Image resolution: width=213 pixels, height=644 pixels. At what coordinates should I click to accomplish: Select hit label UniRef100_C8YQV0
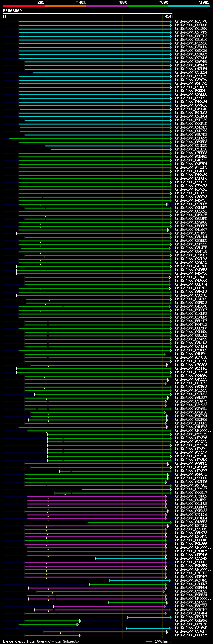coord(191,80)
